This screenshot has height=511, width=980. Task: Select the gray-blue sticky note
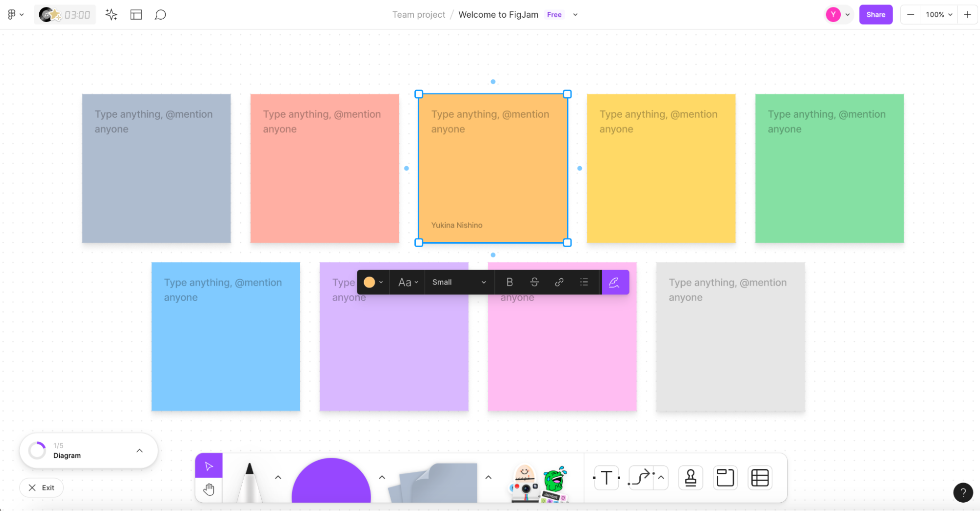point(156,168)
